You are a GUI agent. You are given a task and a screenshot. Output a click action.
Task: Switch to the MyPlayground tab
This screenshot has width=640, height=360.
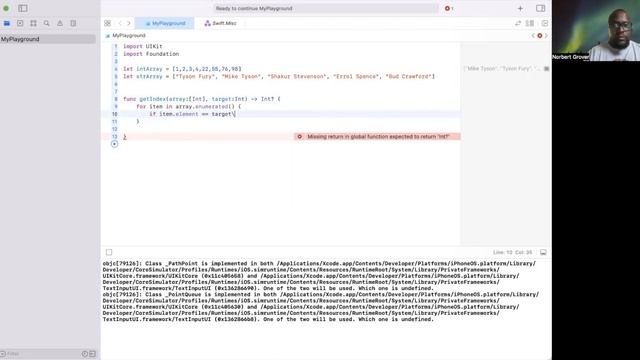coord(165,23)
